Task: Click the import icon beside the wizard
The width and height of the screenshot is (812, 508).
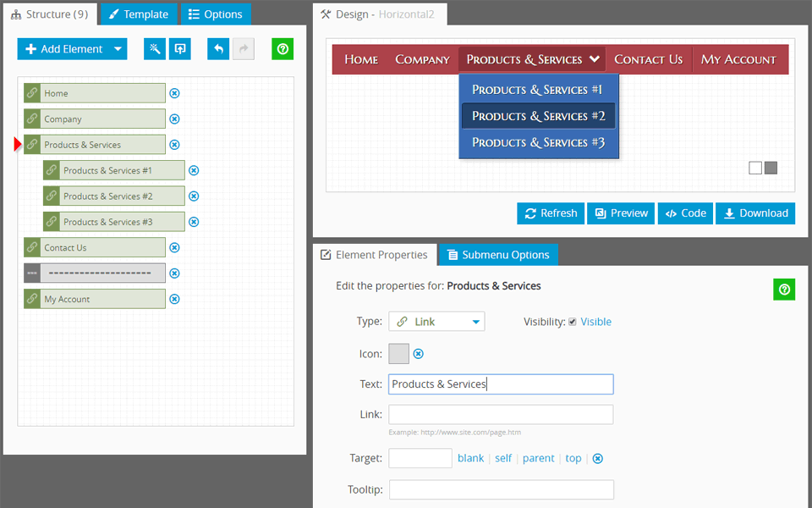Action: click(179, 49)
